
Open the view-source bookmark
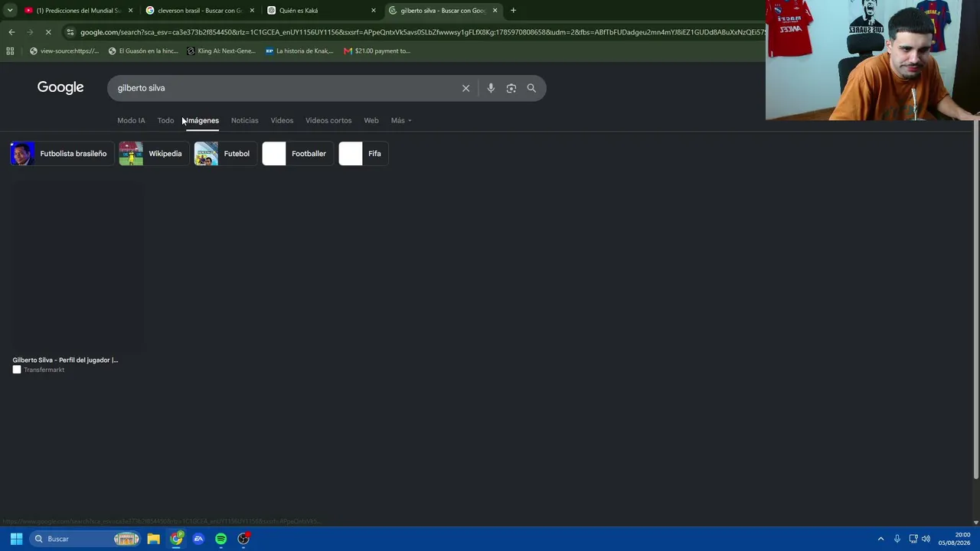pos(64,51)
